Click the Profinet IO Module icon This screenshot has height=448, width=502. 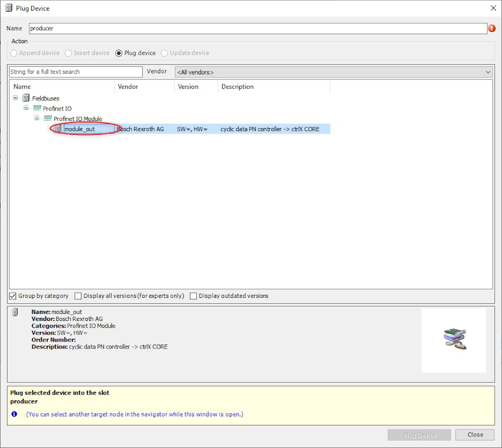click(48, 119)
